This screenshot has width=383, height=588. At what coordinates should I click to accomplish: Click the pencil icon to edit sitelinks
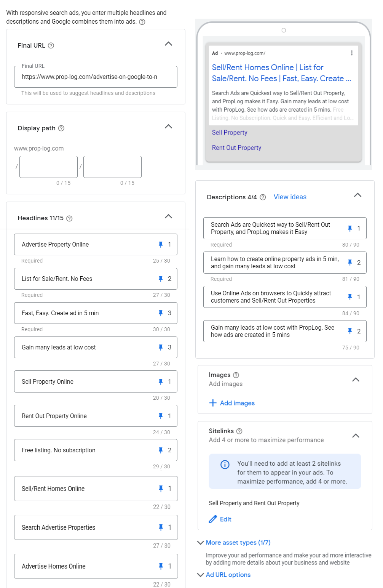213,519
